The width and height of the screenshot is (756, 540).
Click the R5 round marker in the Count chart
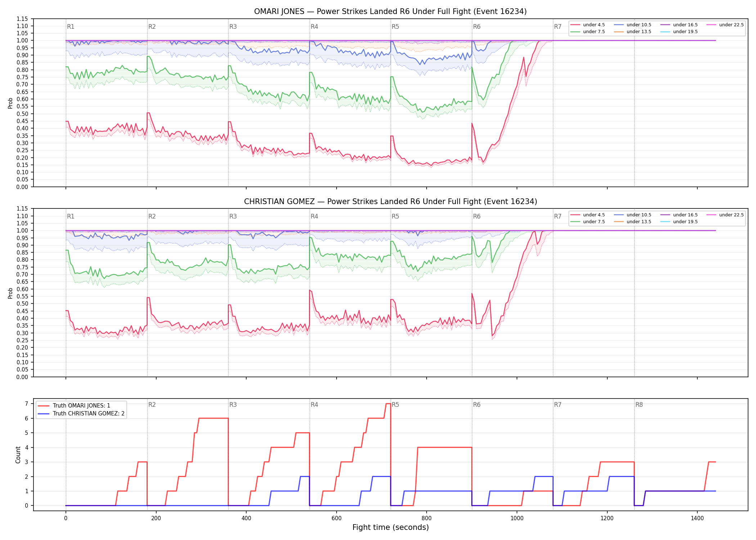click(395, 405)
